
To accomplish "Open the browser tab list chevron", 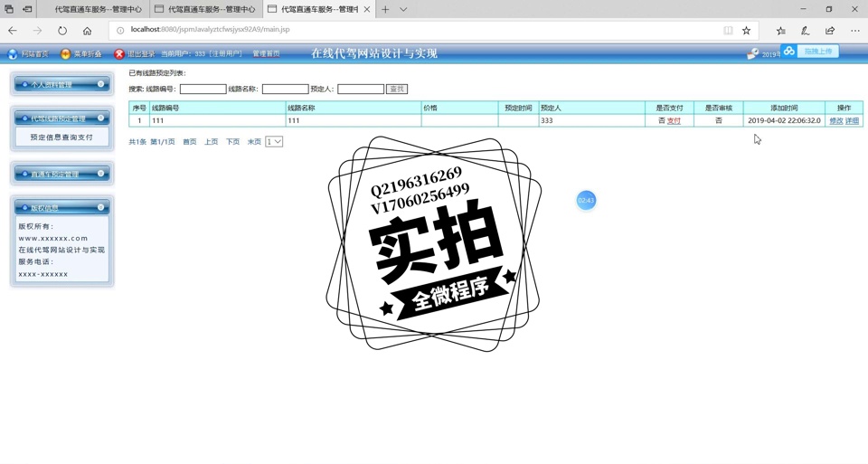I will pos(403,9).
